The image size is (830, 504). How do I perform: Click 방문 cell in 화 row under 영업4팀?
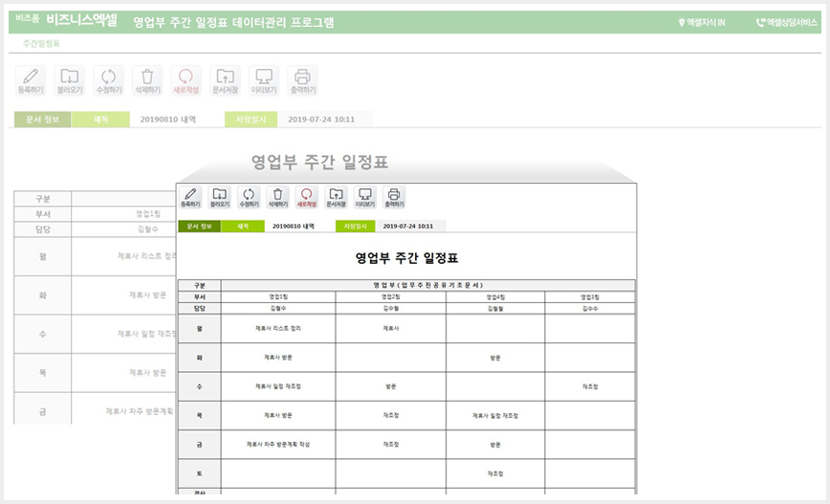click(x=495, y=358)
